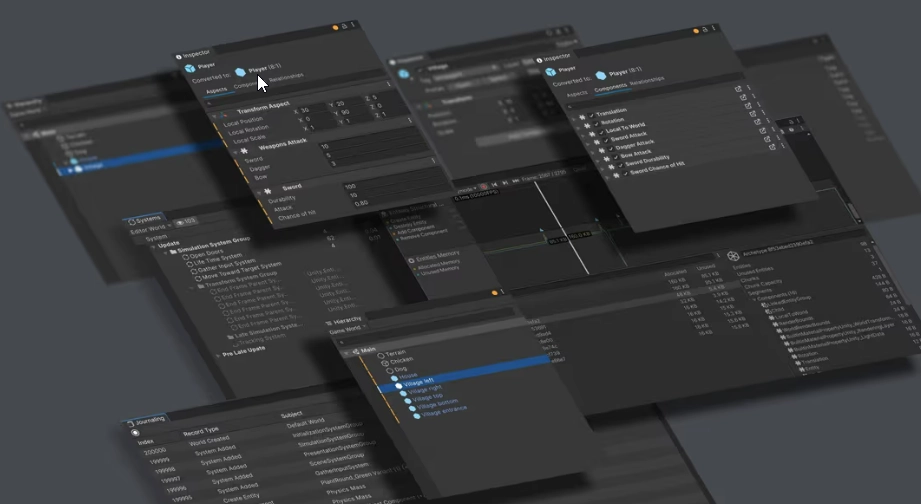This screenshot has width=921, height=504.
Task: Click the Archetype icon in the memory panel
Action: coord(732,256)
